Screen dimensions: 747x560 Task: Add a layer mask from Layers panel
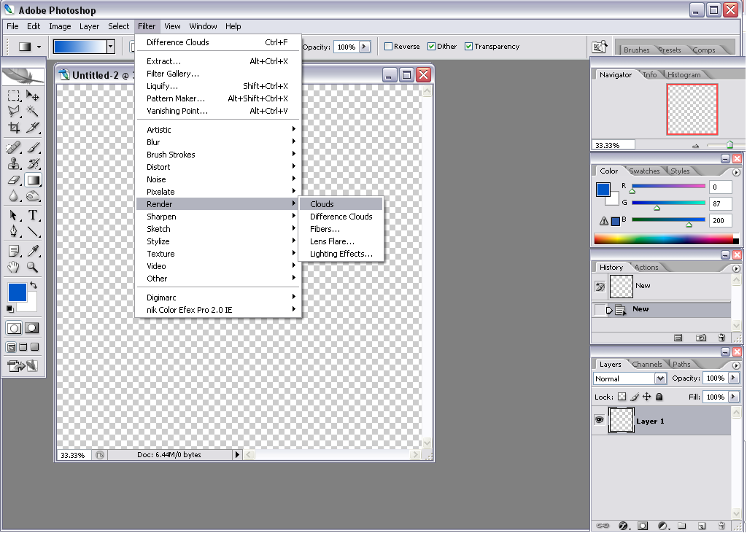pos(643,526)
